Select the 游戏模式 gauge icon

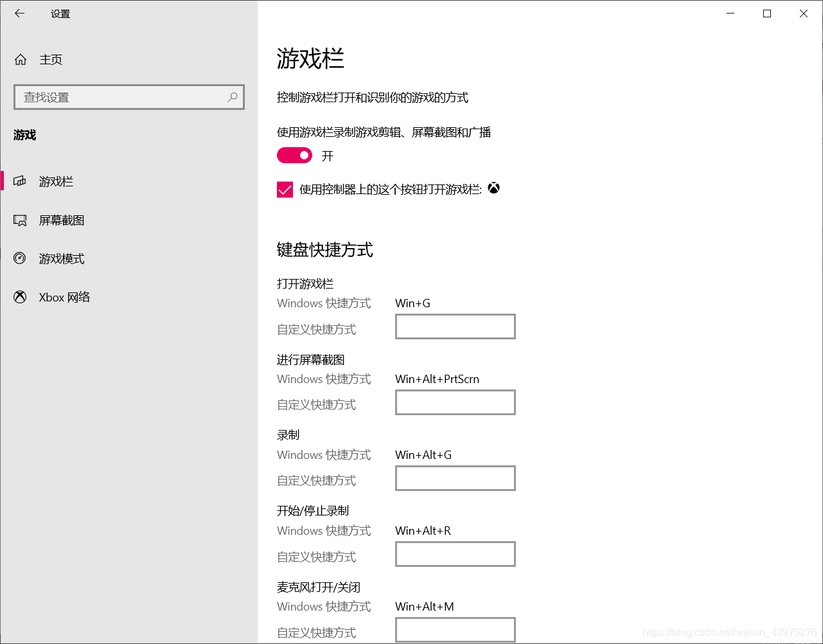(x=20, y=258)
